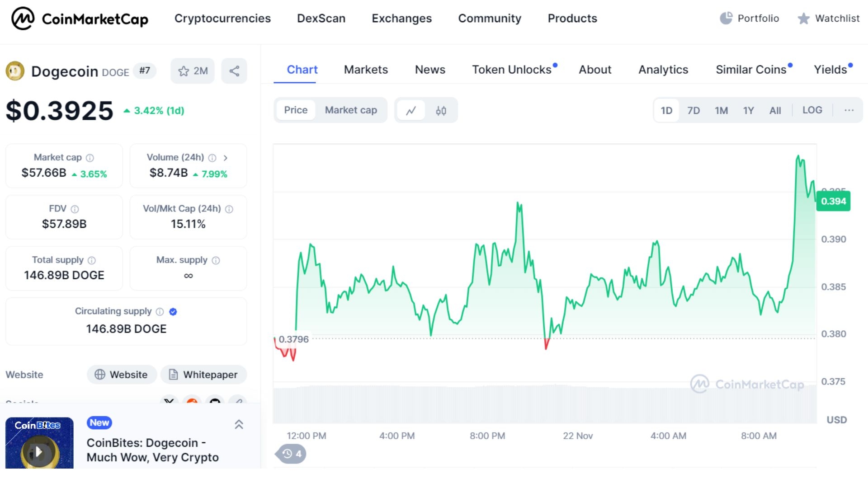Switch chart to Market cap view
The width and height of the screenshot is (868, 488).
(x=351, y=110)
